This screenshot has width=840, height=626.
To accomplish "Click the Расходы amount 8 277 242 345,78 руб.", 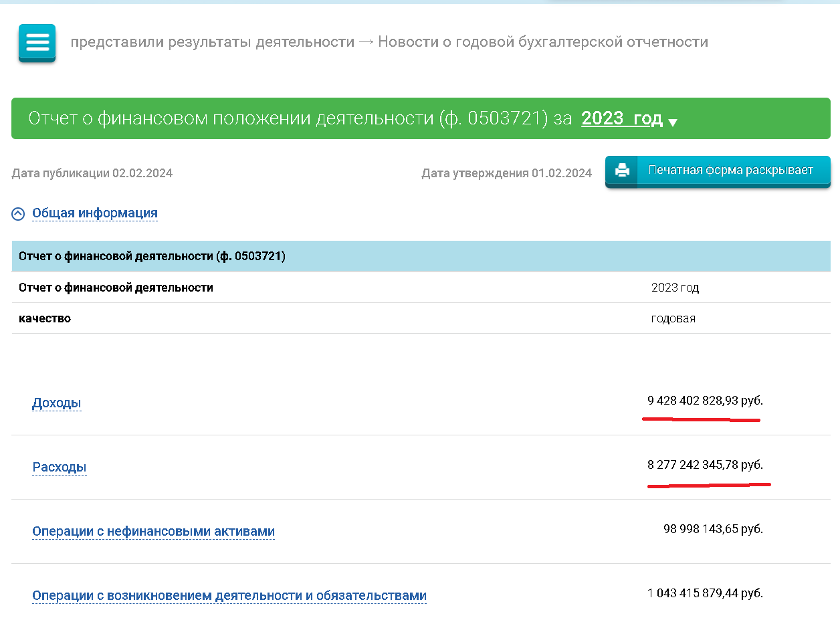I will tap(704, 465).
